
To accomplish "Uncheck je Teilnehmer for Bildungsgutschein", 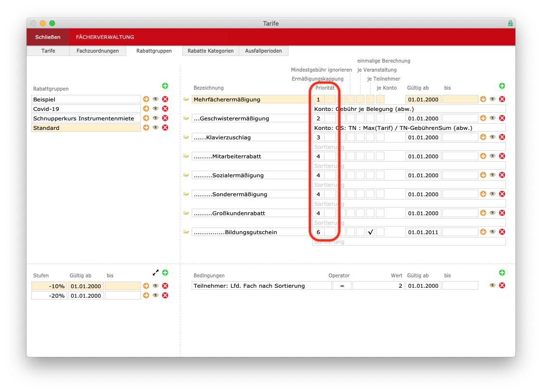I will 370,232.
